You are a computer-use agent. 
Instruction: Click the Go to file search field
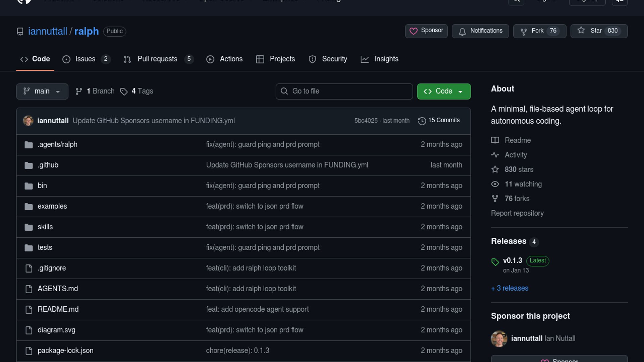(344, 91)
